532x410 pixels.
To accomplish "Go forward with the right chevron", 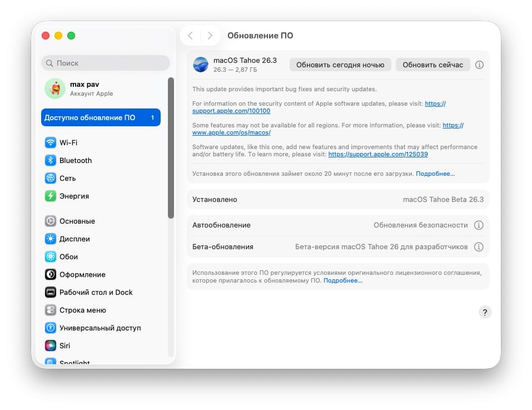I will click(x=210, y=36).
